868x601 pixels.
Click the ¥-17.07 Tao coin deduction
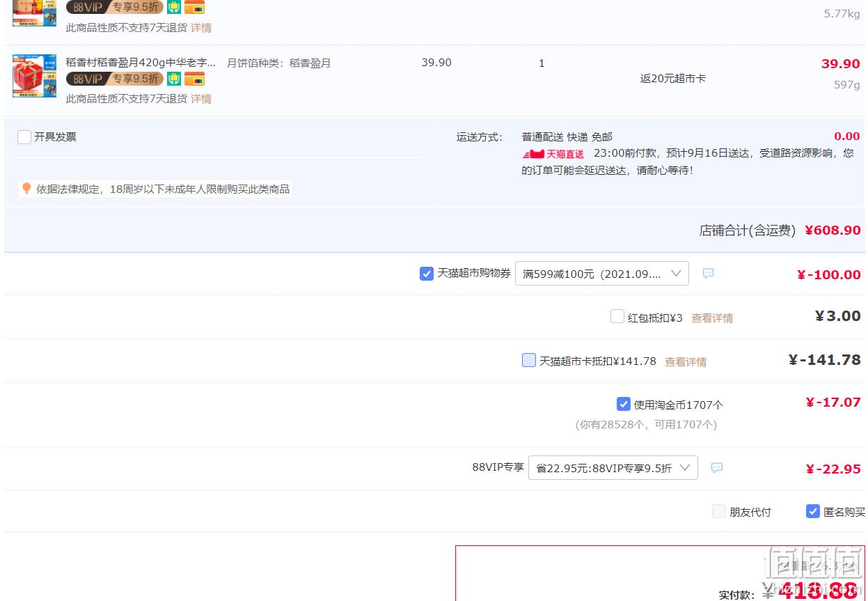[833, 403]
